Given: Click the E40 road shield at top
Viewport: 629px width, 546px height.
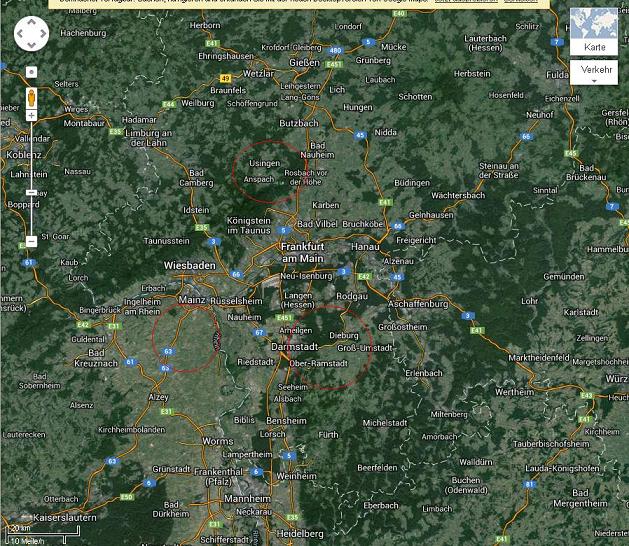Looking at the screenshot, I should (x=399, y=13).
